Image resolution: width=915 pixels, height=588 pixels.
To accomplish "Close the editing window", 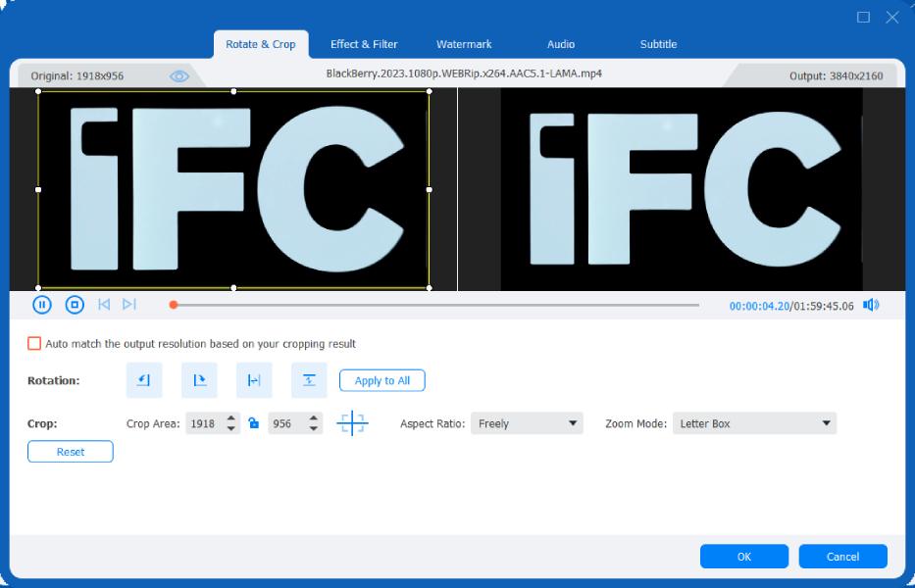I will coord(892,17).
